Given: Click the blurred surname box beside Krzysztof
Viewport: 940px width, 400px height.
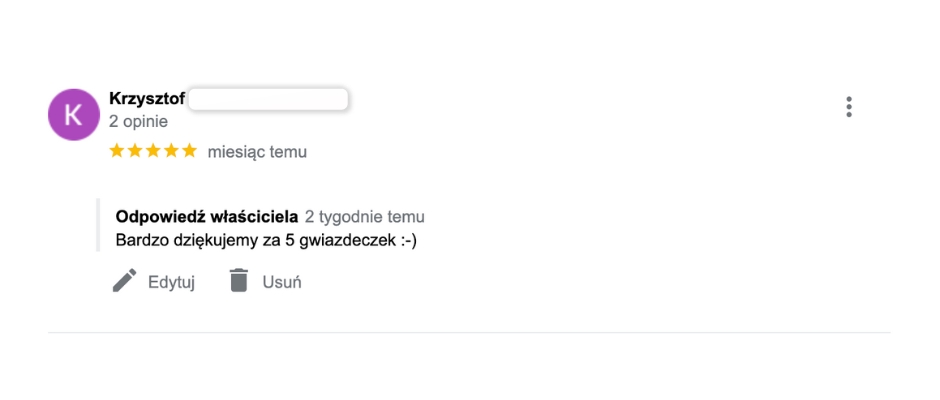Looking at the screenshot, I should pyautogui.click(x=268, y=99).
